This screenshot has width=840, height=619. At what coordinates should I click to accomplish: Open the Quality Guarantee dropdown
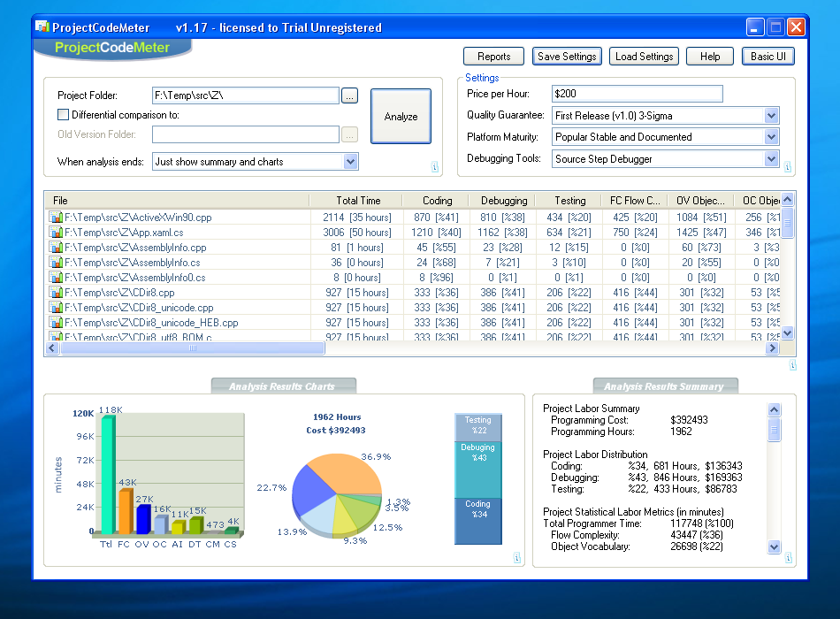771,116
